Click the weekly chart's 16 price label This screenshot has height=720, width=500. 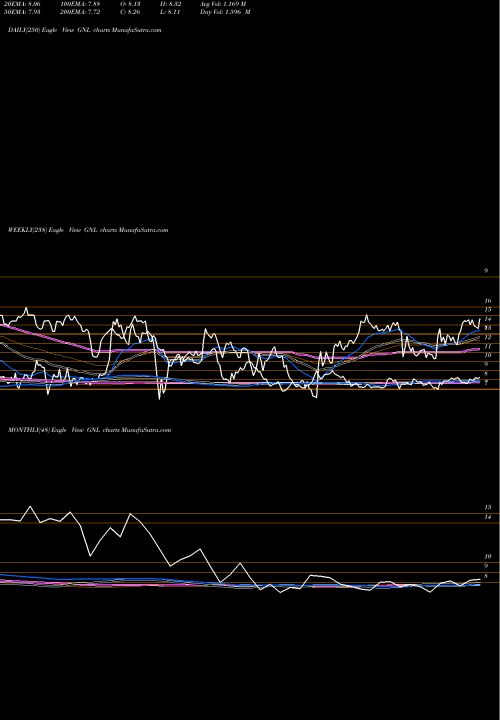point(488,301)
